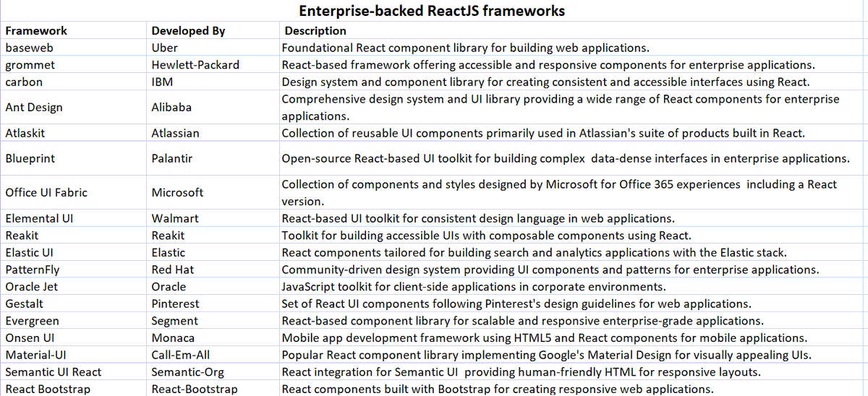Screen dimensions: 868x396
Task: Select the 'carbon' framework cell
Action: [x=74, y=82]
